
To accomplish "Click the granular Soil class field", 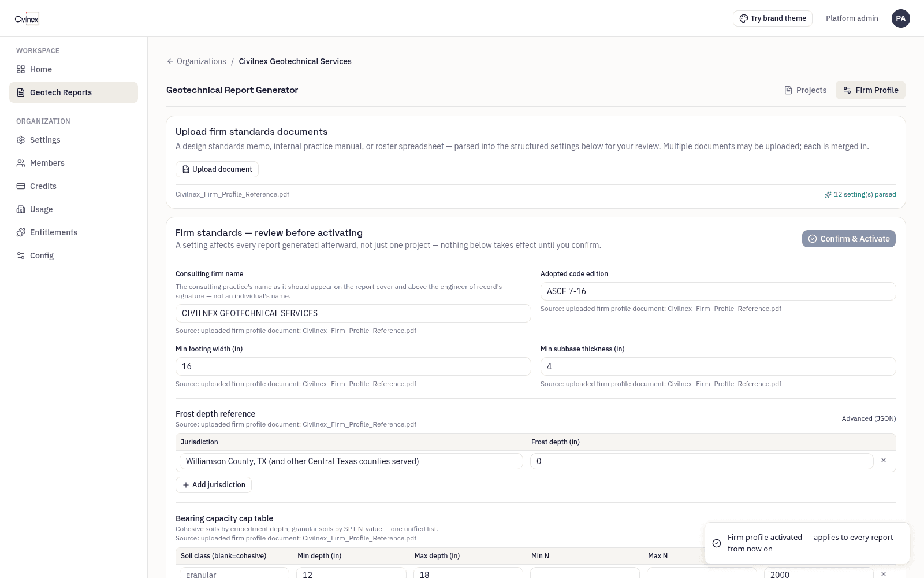I will pyautogui.click(x=234, y=573).
